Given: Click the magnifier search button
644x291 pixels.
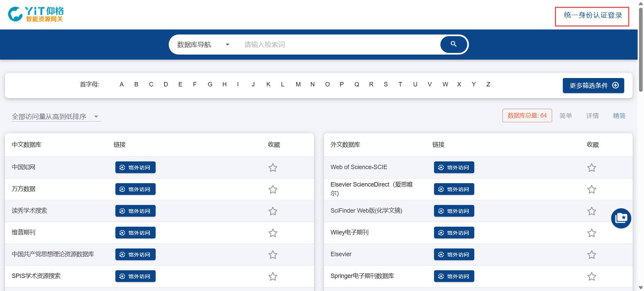Looking at the screenshot, I should (x=453, y=45).
